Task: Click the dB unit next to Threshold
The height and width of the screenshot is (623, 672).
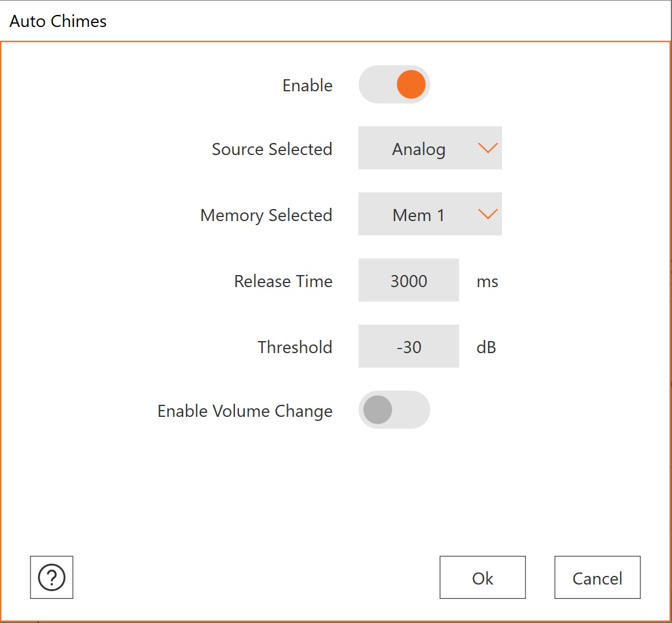Action: 486,347
